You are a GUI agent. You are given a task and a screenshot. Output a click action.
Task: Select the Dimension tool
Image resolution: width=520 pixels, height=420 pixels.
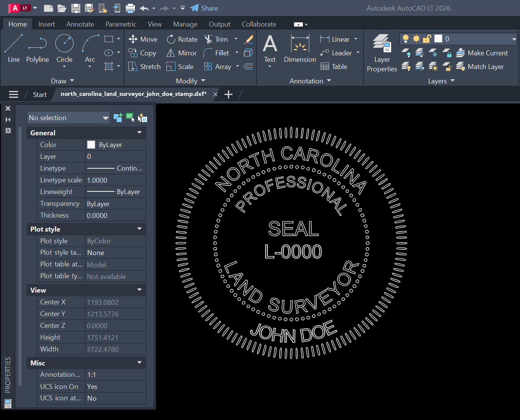(x=300, y=49)
